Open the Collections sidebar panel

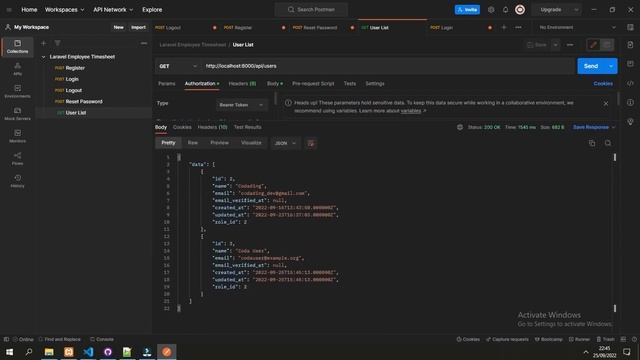(x=18, y=47)
